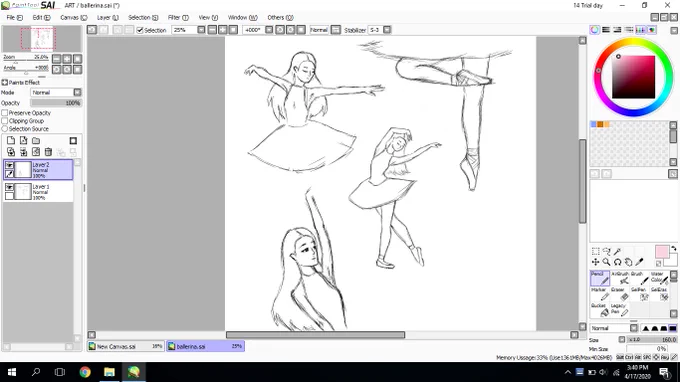This screenshot has height=382, width=680.
Task: Adjust the layer Opacity slider
Action: 56,103
